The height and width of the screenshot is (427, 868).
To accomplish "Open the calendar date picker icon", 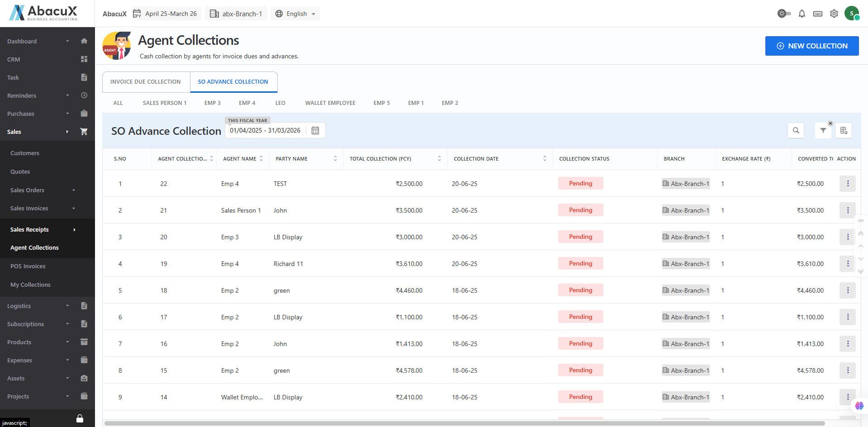I will [315, 130].
